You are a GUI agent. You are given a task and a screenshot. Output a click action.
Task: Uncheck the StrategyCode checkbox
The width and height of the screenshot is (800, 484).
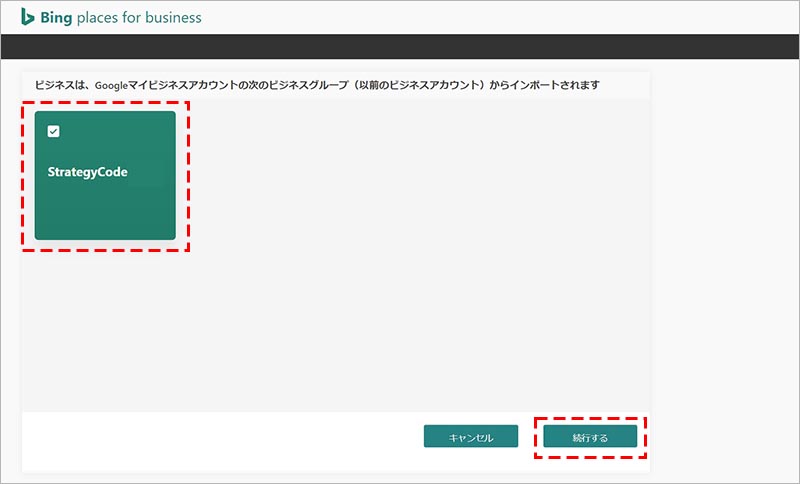(x=54, y=132)
